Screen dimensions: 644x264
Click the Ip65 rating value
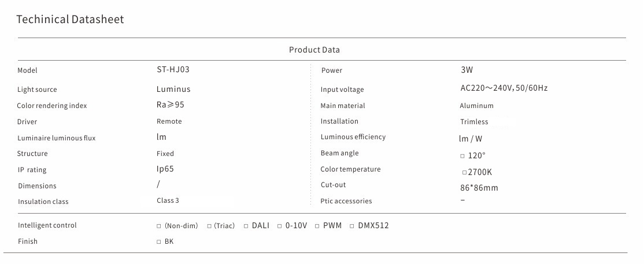(x=165, y=169)
